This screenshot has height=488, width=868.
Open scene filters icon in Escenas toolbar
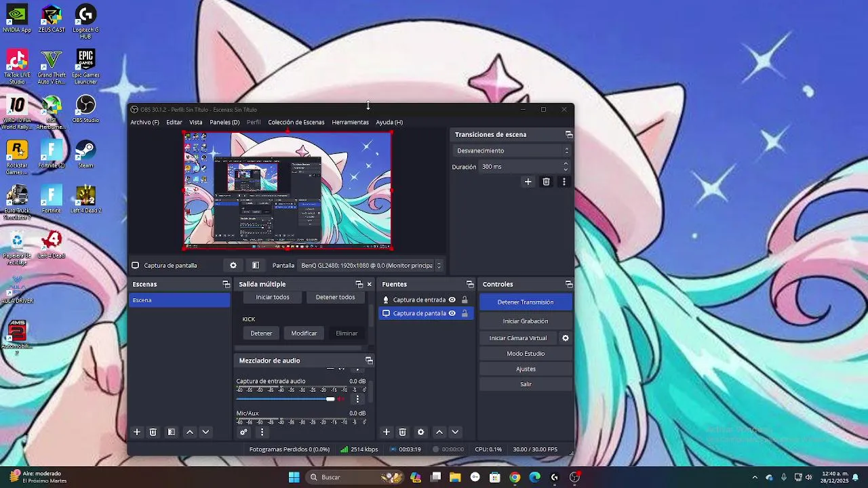pos(172,432)
